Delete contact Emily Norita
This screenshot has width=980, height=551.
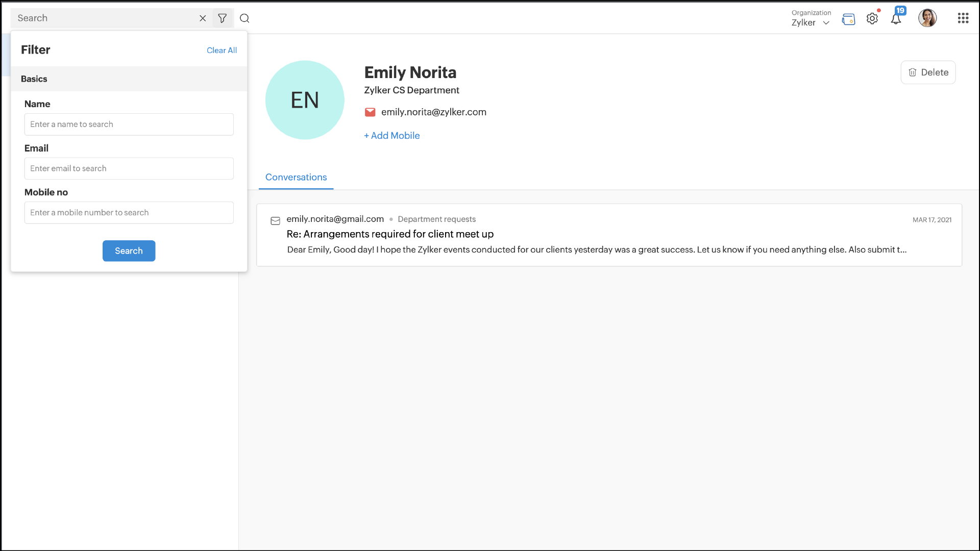pyautogui.click(x=928, y=72)
